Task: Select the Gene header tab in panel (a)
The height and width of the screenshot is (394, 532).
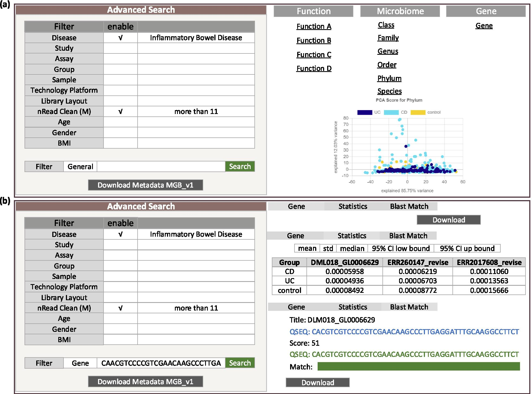Action: coord(486,11)
